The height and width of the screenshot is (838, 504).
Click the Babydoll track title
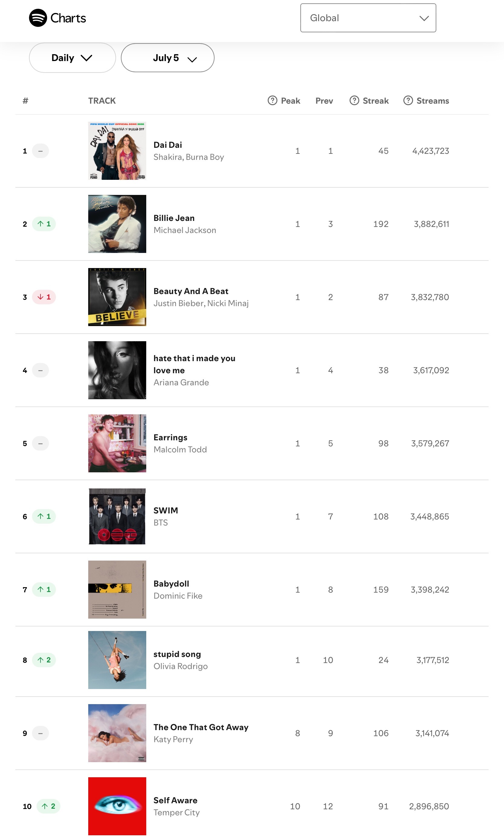[171, 583]
